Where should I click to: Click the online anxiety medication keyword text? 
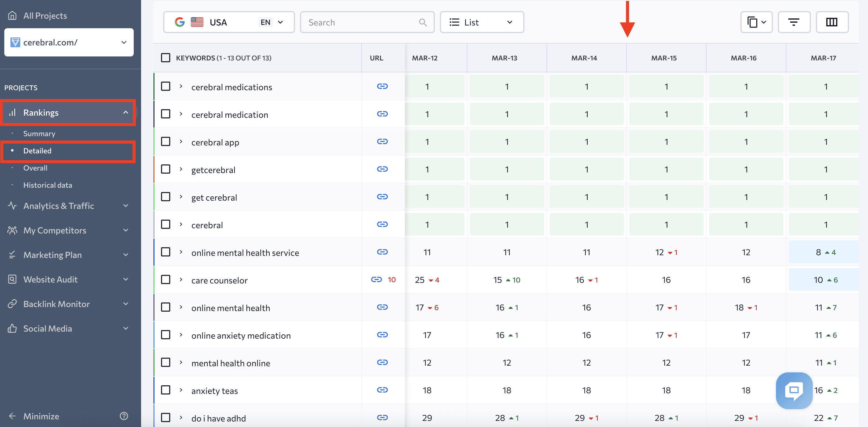click(241, 336)
